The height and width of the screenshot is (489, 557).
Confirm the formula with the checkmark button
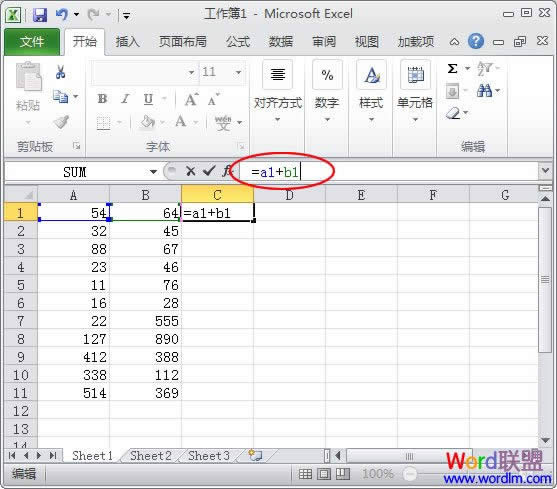pos(209,171)
